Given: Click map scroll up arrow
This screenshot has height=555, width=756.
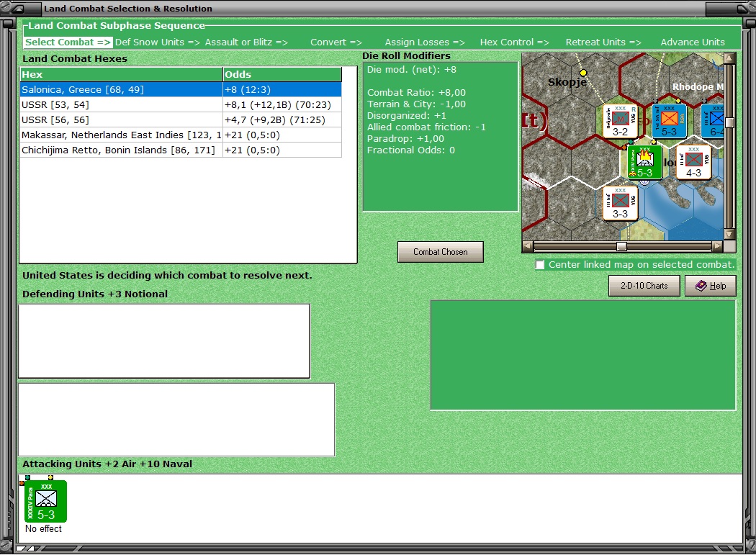Looking at the screenshot, I should tap(729, 58).
